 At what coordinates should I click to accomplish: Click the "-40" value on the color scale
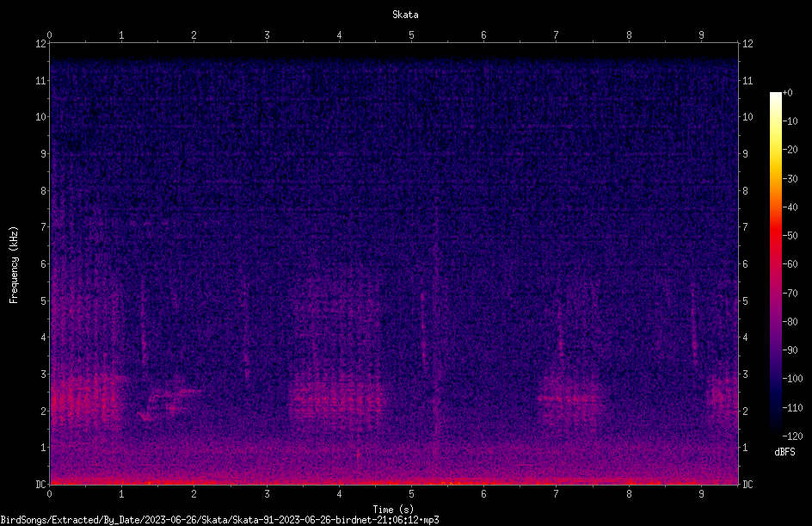(790, 207)
